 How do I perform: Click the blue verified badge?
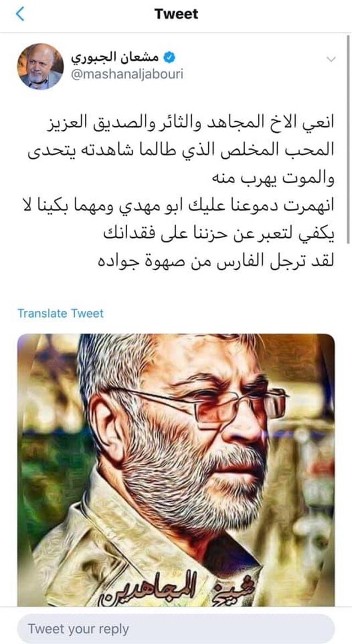tap(170, 58)
